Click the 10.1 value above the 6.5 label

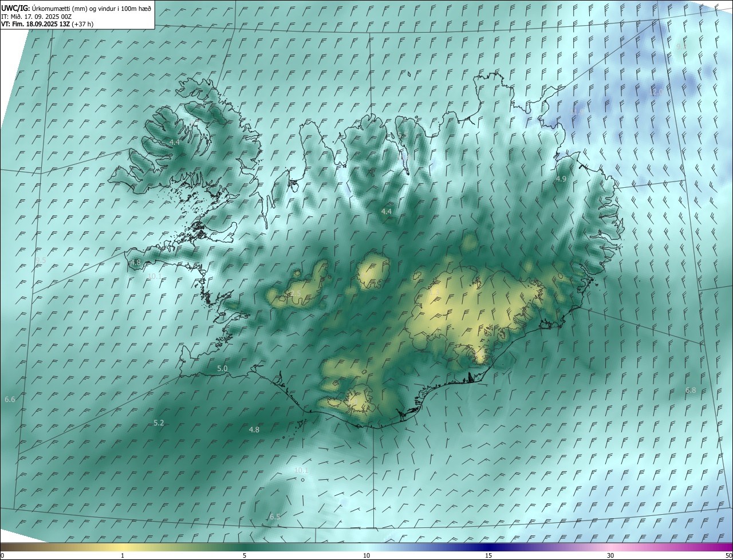[301, 471]
